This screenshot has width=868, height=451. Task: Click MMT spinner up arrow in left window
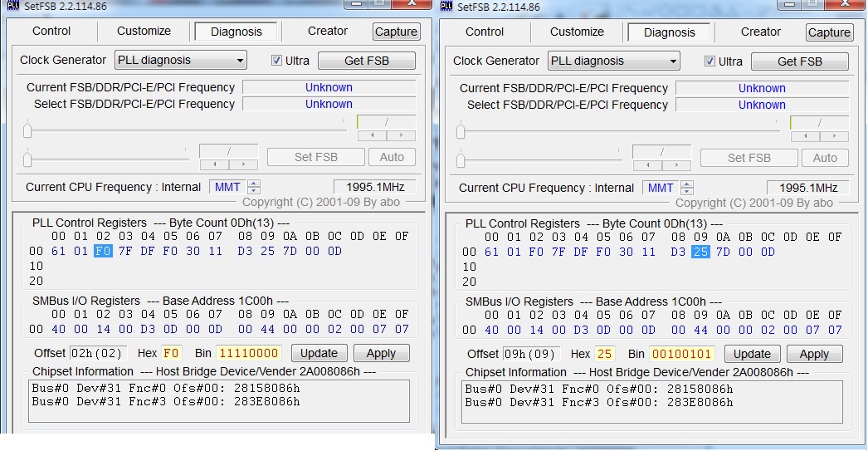[254, 184]
